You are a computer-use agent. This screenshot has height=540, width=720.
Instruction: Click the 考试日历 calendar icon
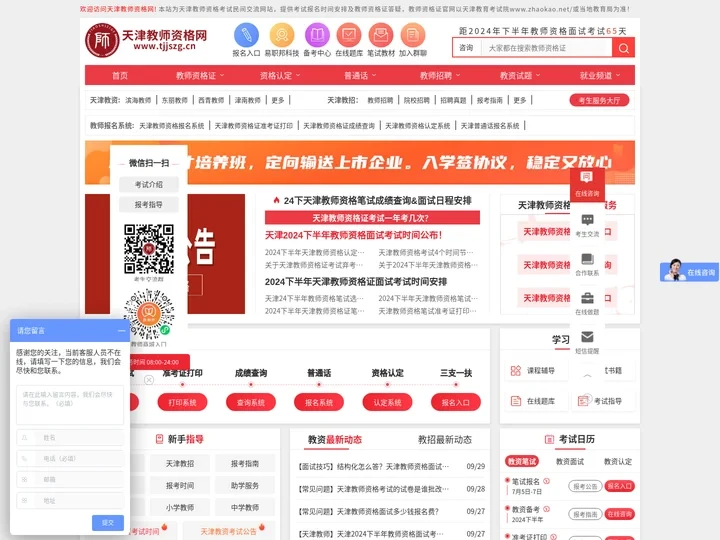[549, 439]
